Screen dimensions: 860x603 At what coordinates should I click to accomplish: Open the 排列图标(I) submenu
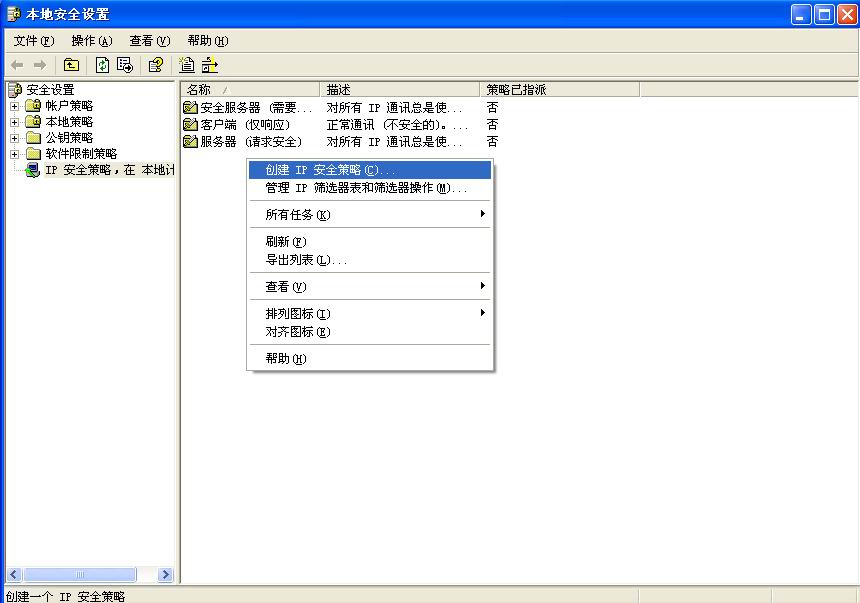[370, 313]
